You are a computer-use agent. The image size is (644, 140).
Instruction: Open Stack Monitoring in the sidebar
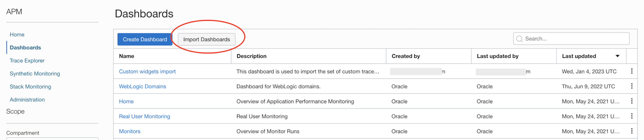(x=30, y=87)
